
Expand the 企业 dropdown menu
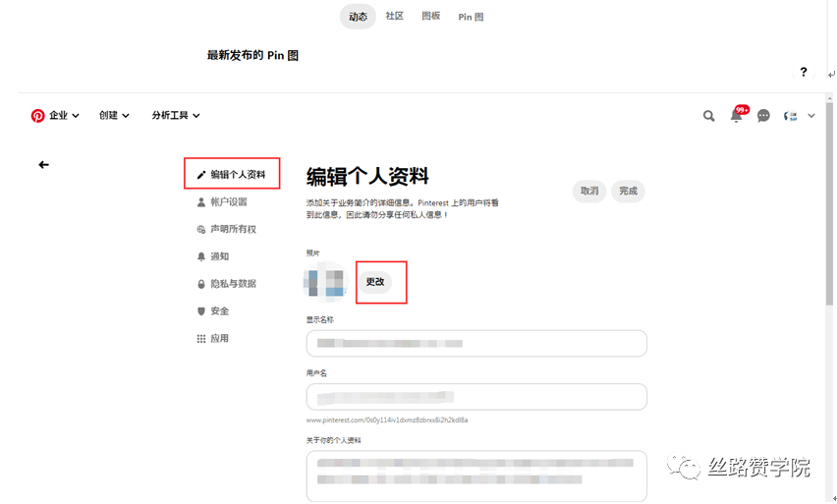[64, 115]
